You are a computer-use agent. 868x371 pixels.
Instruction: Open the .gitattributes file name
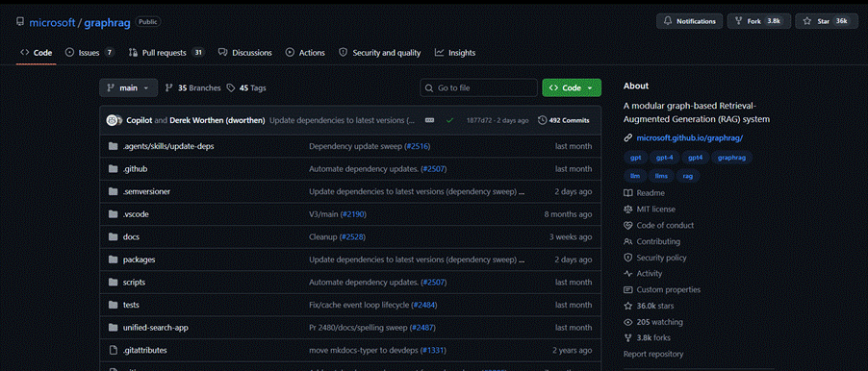pos(145,351)
